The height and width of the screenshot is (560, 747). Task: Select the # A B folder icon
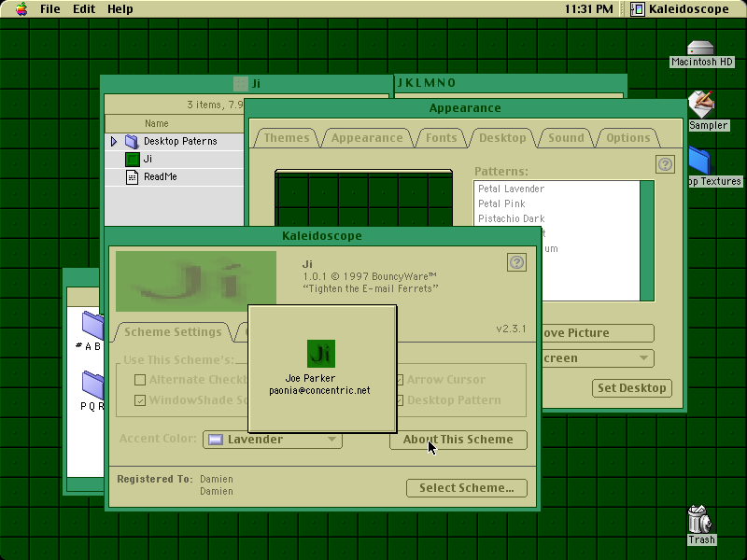pos(92,325)
